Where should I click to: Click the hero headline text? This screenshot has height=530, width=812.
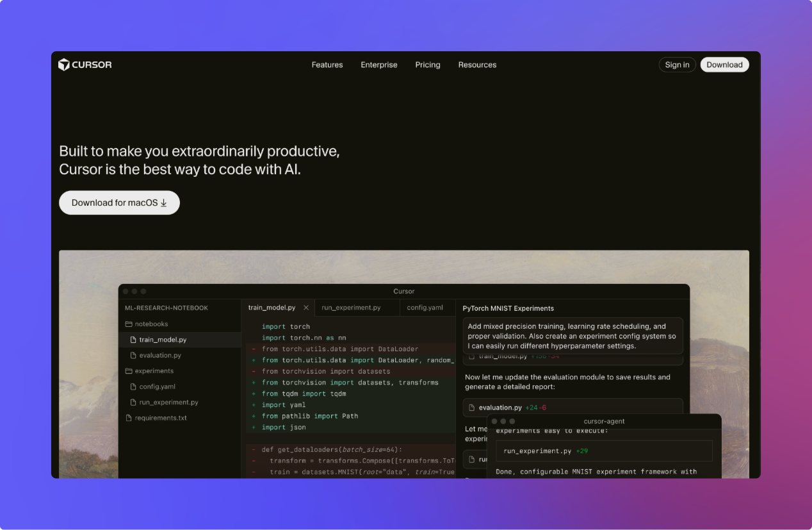pyautogui.click(x=199, y=160)
